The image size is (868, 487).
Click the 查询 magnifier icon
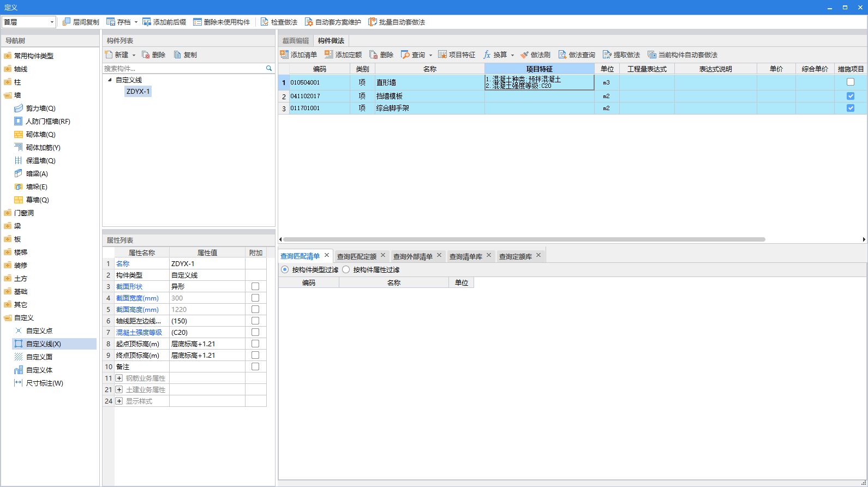(405, 55)
